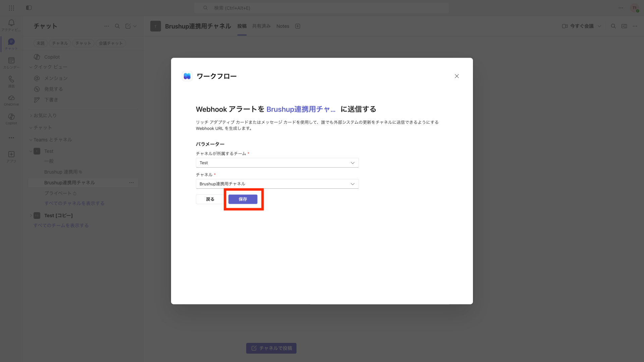
Task: Switch to the 投稿 tab
Action: 242,26
